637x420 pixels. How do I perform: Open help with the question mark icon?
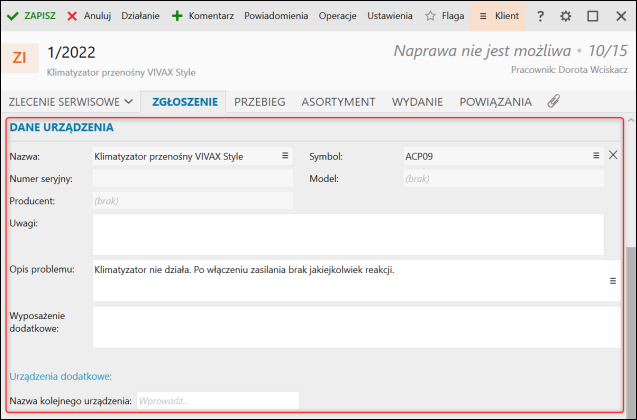[x=540, y=16]
